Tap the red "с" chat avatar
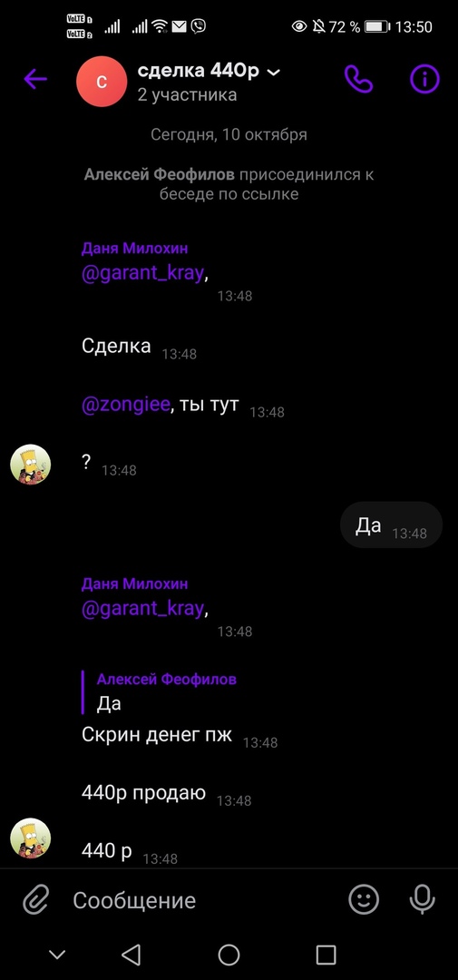This screenshot has width=458, height=980. pyautogui.click(x=102, y=82)
